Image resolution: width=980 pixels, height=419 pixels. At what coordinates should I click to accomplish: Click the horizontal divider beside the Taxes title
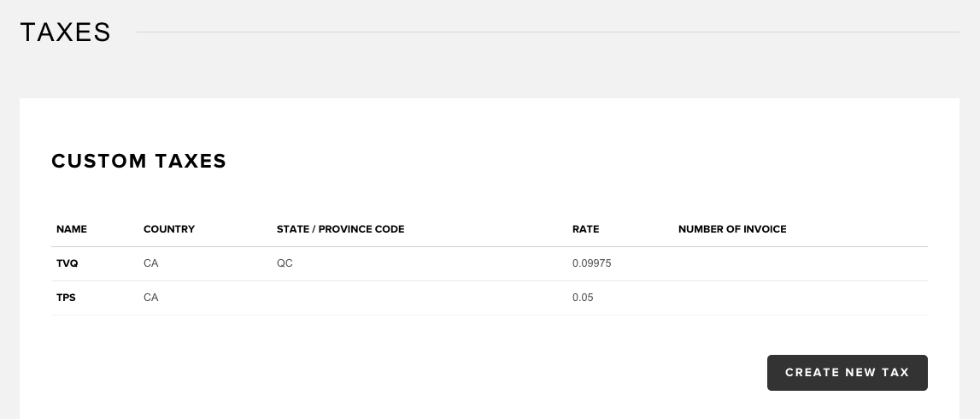point(548,32)
